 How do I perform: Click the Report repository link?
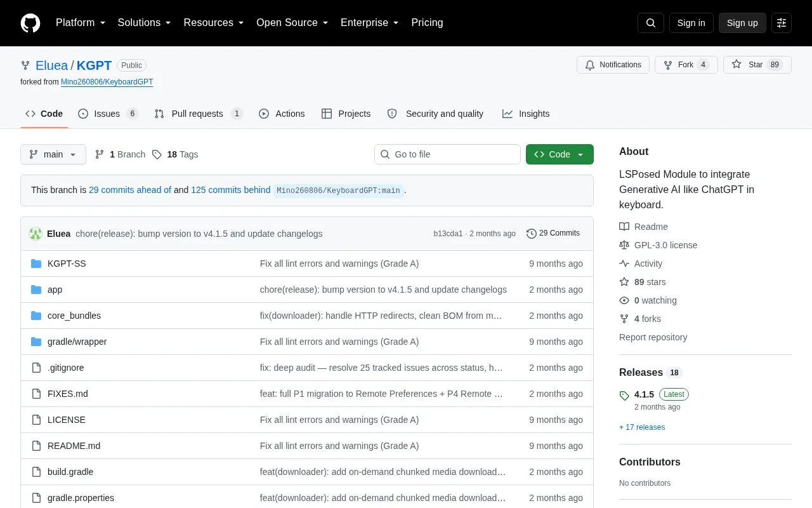click(x=653, y=337)
